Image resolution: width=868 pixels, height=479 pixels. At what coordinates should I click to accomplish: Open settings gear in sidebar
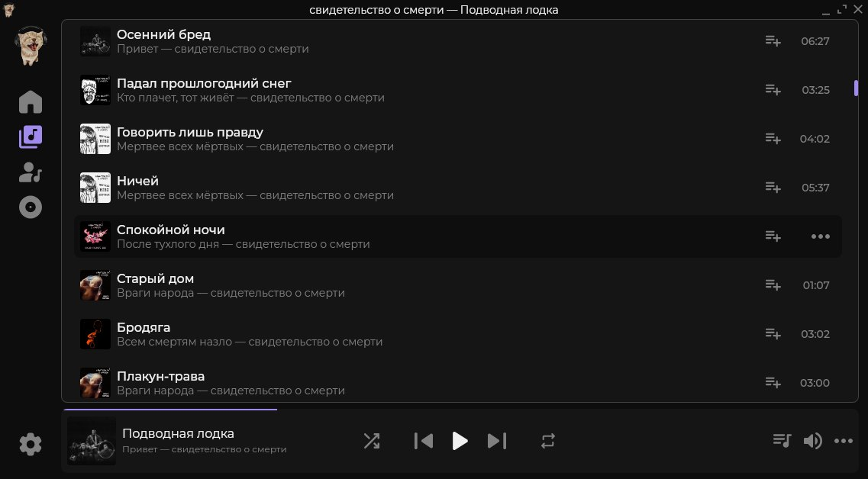31,444
